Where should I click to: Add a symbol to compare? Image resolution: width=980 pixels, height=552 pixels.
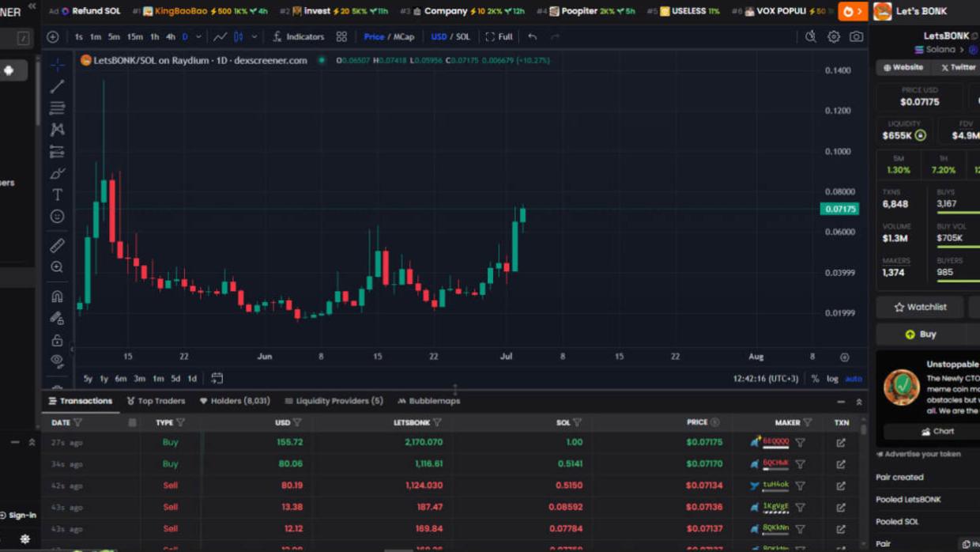tap(53, 37)
